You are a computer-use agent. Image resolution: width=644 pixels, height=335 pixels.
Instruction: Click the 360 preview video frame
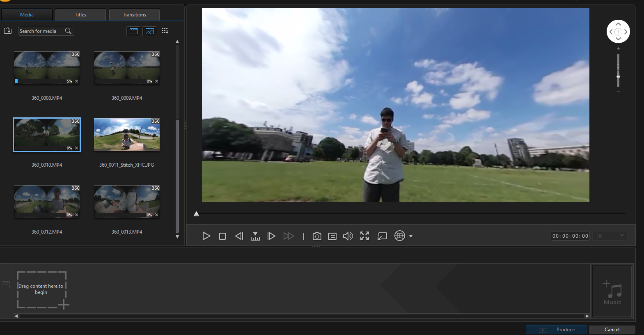pos(396,105)
